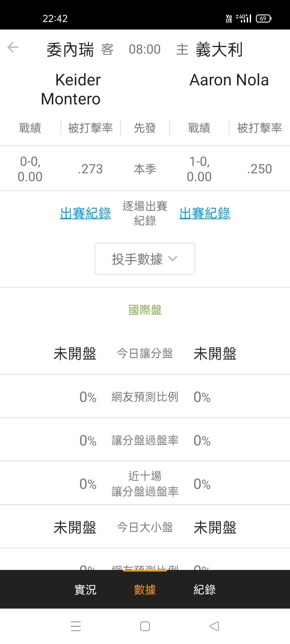Open Aaron Nola's 出賽紀錄 link

click(205, 214)
